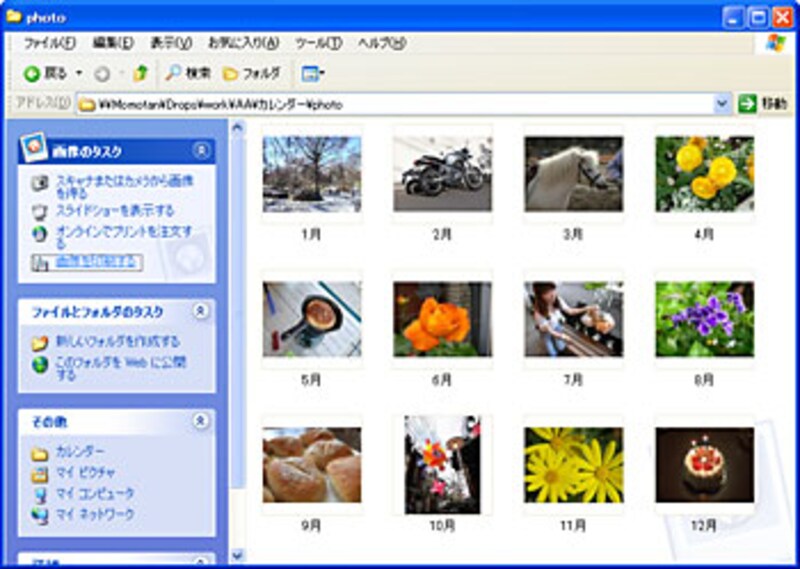Click スライドショーを表示する link
Screen dimensions: 800x569
(x=114, y=211)
